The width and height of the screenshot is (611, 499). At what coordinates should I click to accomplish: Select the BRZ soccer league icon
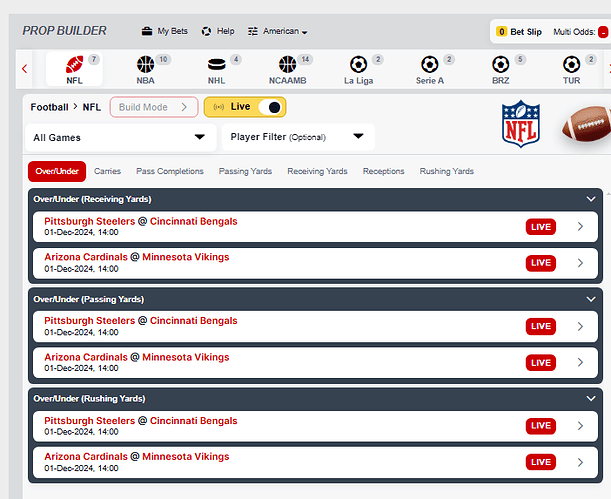(x=500, y=65)
